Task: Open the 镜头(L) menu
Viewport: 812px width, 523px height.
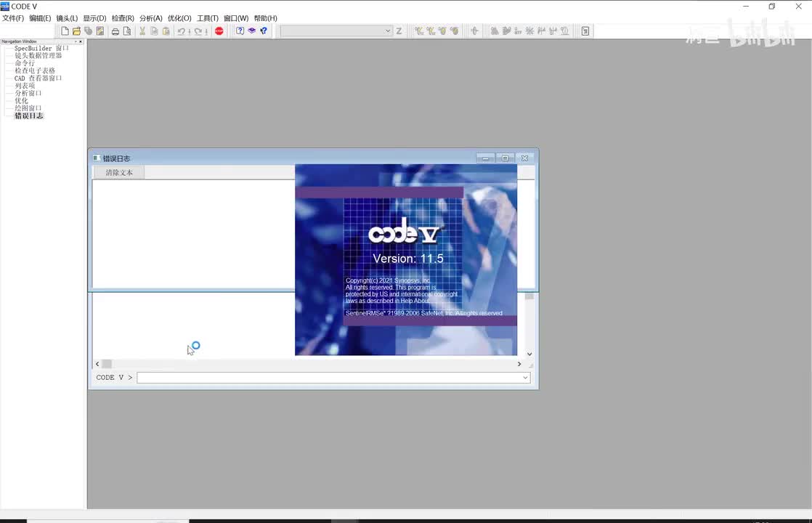Action: pos(67,18)
